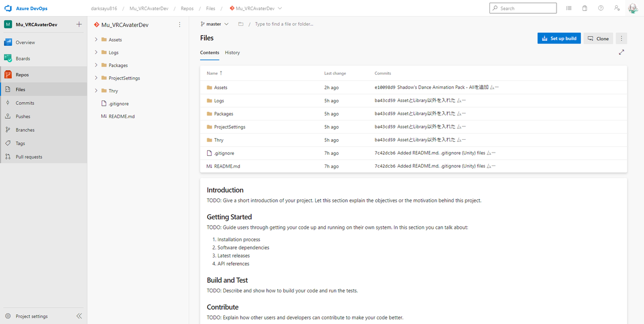This screenshot has width=644, height=324.
Task: Open the more actions menu beside Clone
Action: click(x=621, y=38)
